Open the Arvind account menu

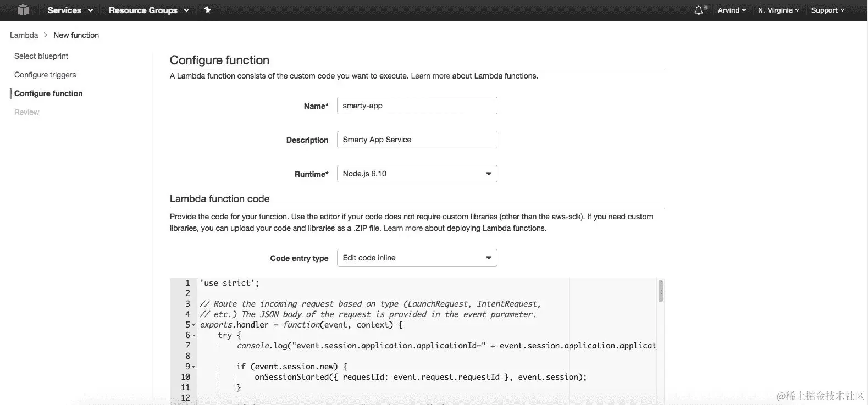(x=732, y=10)
